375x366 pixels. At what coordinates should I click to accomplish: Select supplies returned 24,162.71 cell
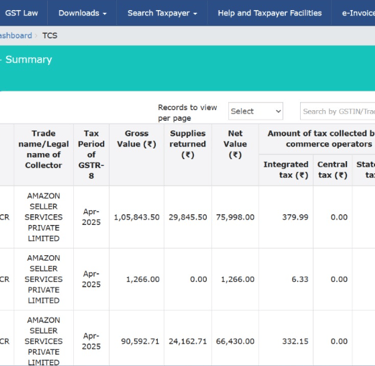[x=188, y=341]
